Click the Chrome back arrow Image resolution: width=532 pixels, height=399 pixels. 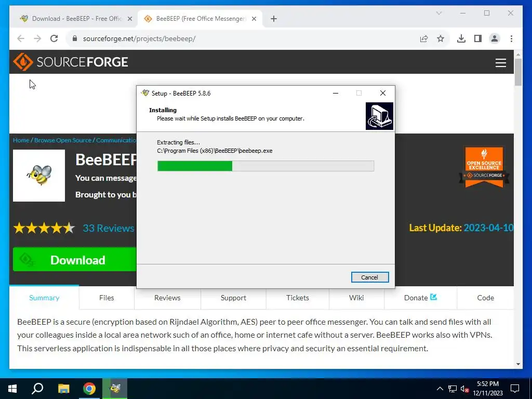tap(21, 38)
